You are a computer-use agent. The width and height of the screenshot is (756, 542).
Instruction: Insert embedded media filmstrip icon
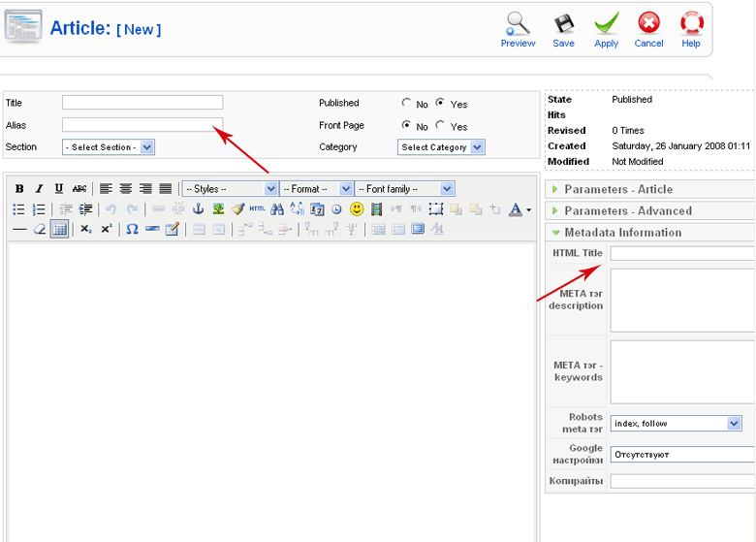tap(377, 208)
